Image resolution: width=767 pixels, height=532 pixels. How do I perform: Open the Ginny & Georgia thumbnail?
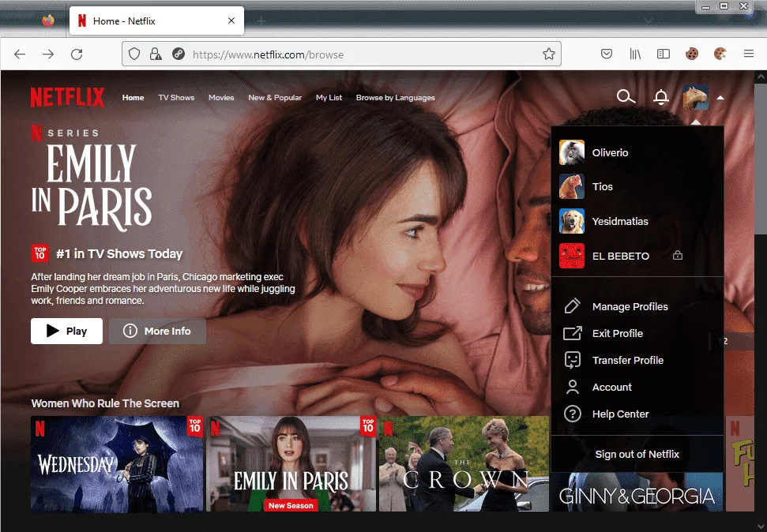[637, 493]
